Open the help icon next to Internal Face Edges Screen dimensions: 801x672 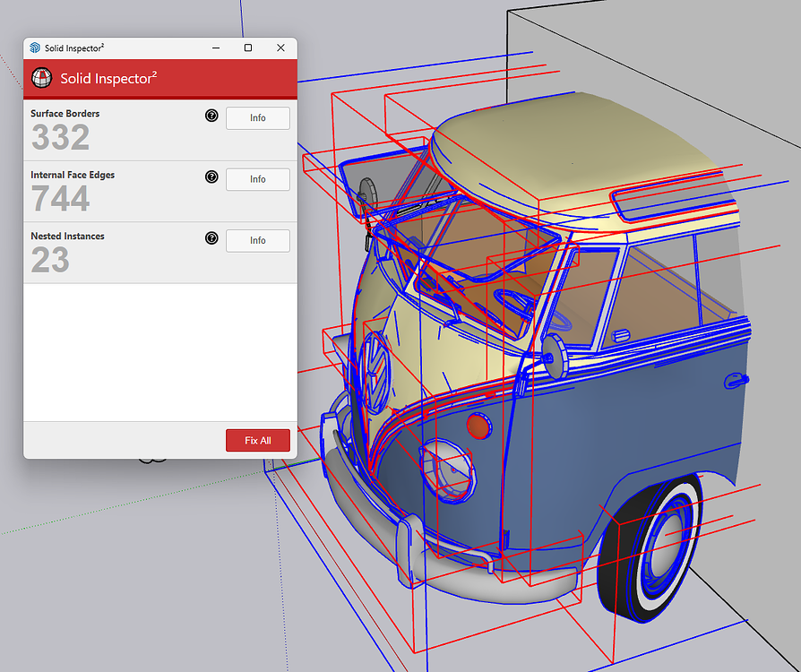[211, 177]
